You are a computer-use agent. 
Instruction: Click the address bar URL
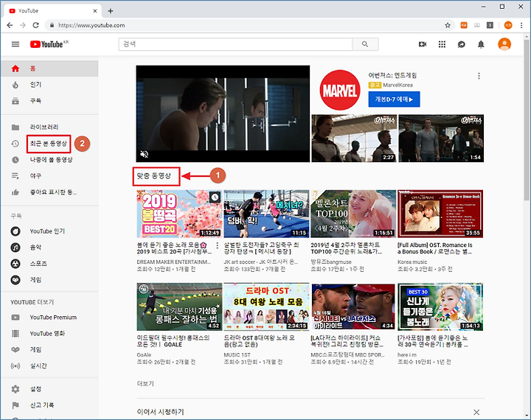coord(91,25)
